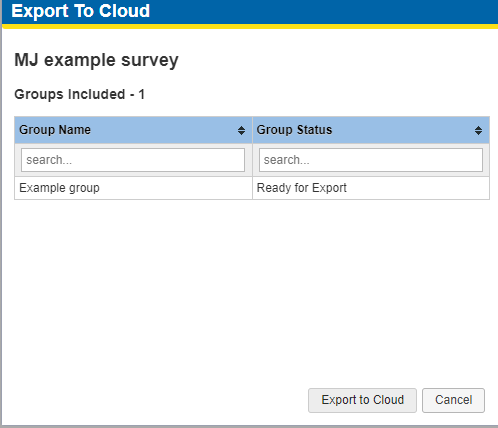Viewport: 498px width, 428px height.
Task: Sort the table by Group Name icon
Action: pos(241,130)
